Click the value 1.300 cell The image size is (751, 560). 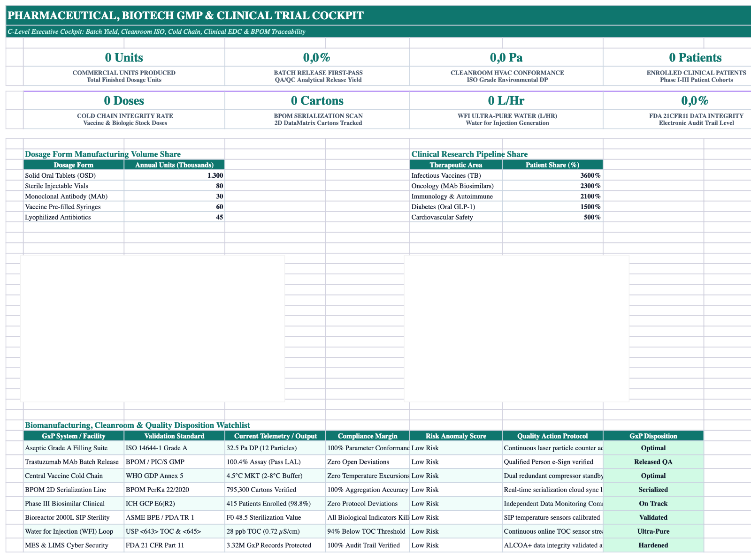(x=175, y=175)
